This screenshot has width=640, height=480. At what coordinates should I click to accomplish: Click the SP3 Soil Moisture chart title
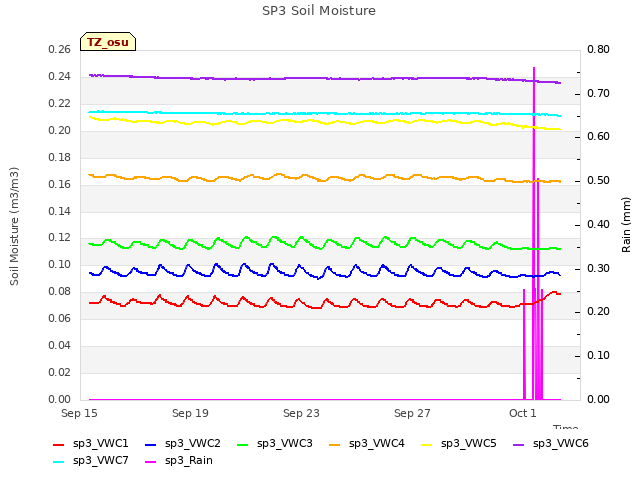coord(319,11)
